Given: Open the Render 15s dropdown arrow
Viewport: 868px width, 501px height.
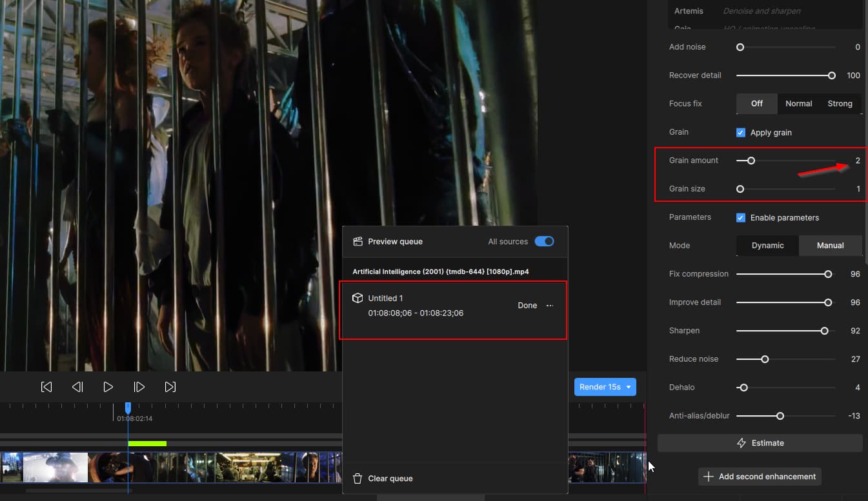Looking at the screenshot, I should [x=629, y=387].
